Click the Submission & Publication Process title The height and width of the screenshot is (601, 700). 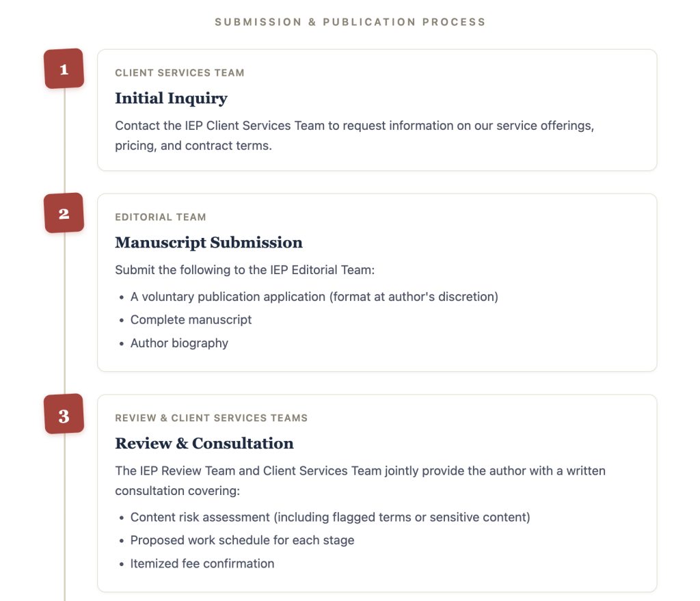point(350,22)
